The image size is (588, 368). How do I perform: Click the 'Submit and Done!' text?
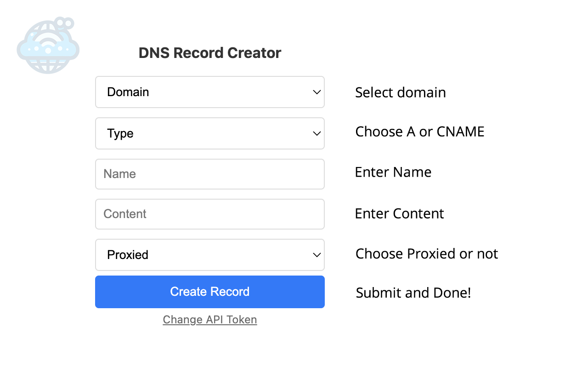[x=413, y=293]
